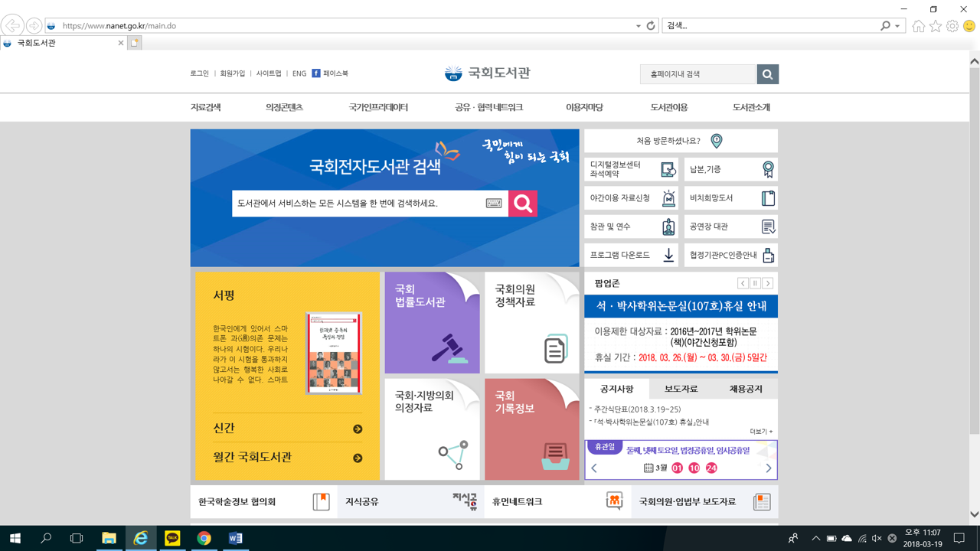Open Internet Explorer tools gear
The height and width of the screenshot is (551, 980).
(x=952, y=26)
